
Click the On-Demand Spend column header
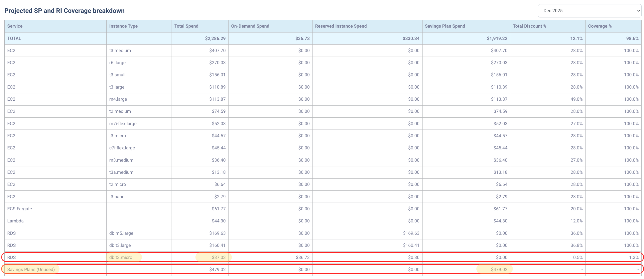(x=250, y=26)
